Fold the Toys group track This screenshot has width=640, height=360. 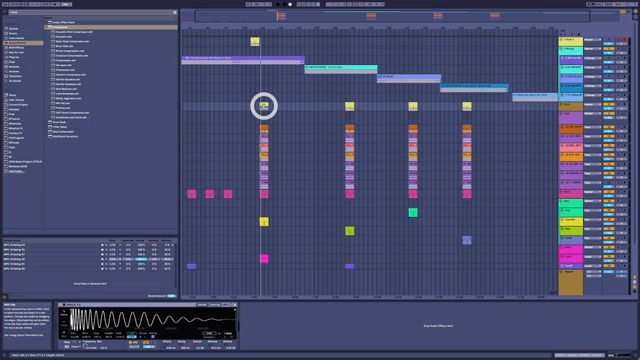tap(562, 113)
